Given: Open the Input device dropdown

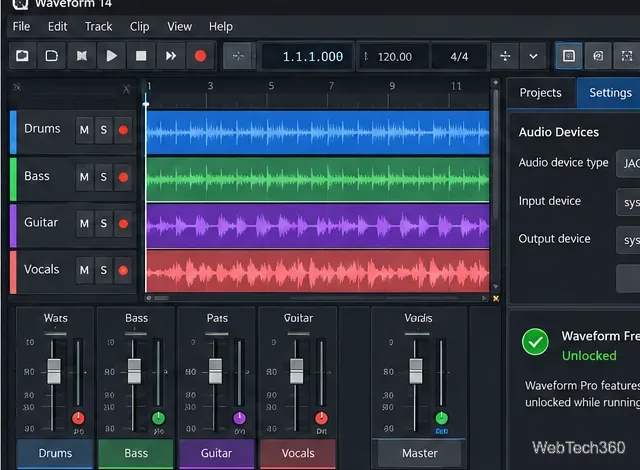Looking at the screenshot, I should tap(628, 202).
